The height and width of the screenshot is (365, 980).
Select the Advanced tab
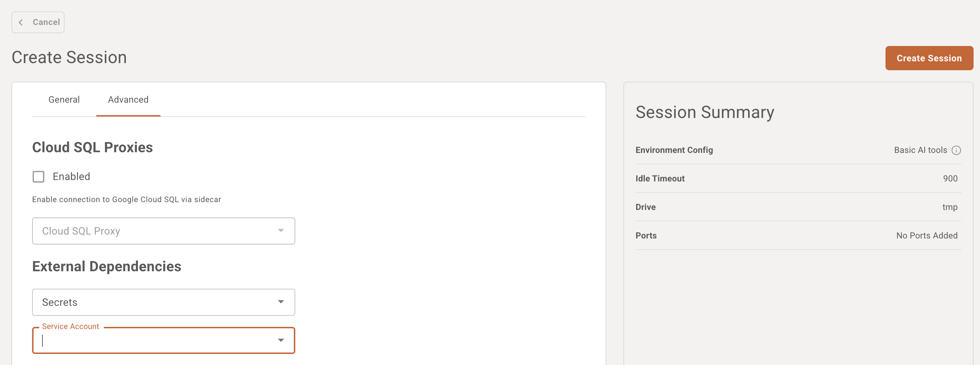pos(128,99)
